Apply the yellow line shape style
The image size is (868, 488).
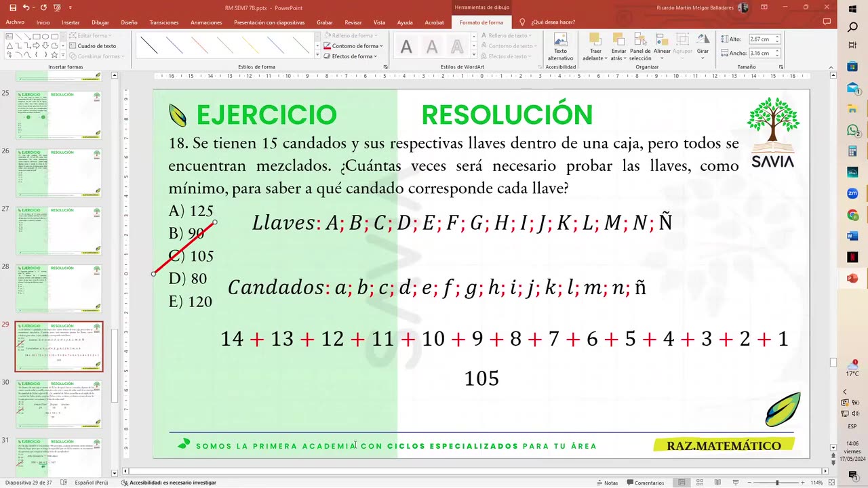tap(250, 45)
